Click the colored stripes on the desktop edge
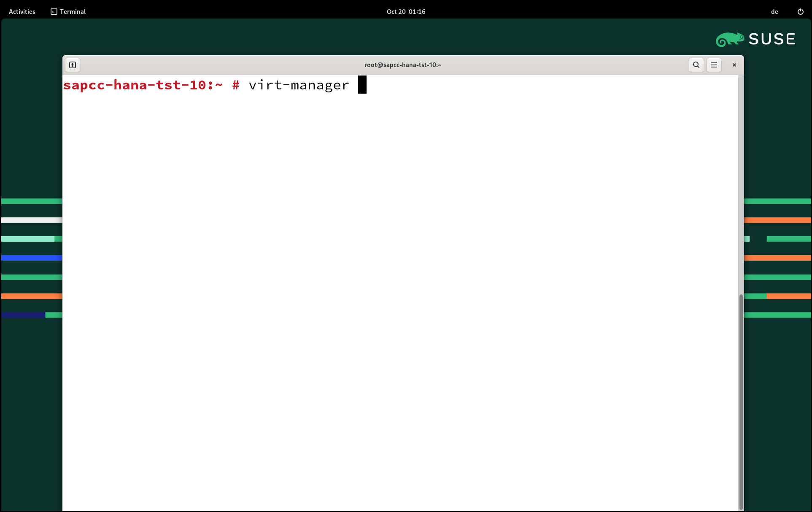The height and width of the screenshot is (512, 812). pyautogui.click(x=30, y=257)
